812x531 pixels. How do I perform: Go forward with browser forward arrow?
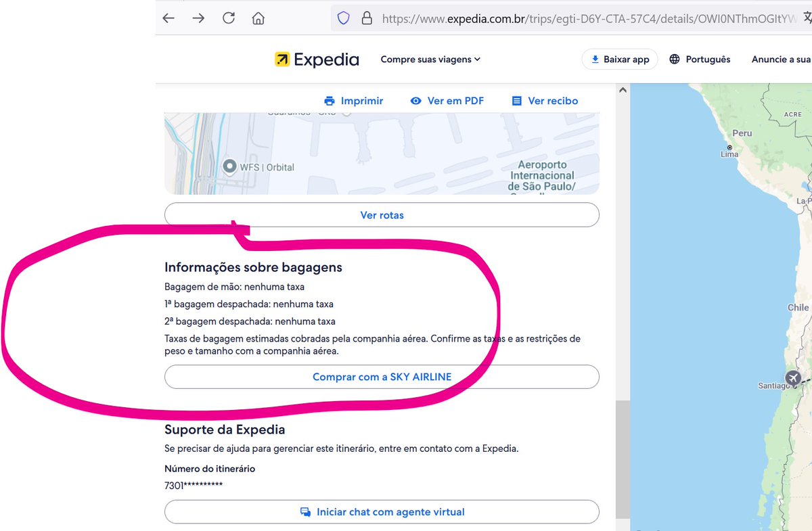click(198, 18)
